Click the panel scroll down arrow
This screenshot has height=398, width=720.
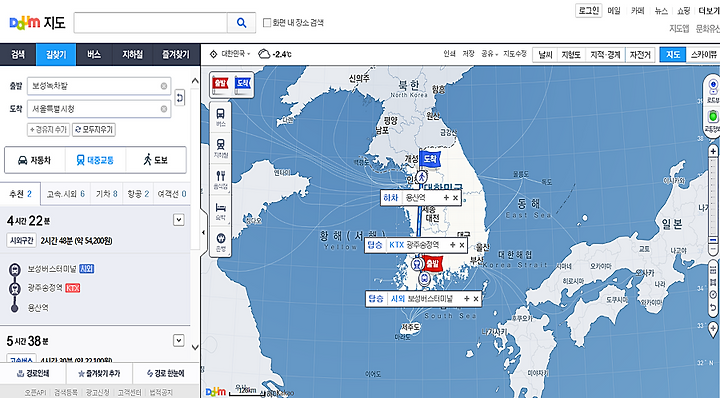pyautogui.click(x=195, y=348)
